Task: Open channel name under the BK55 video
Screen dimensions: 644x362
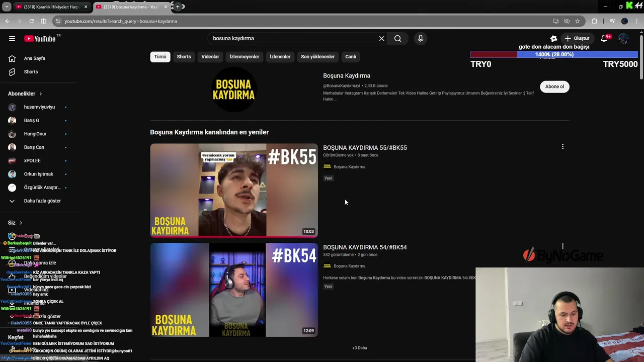Action: pos(349,166)
